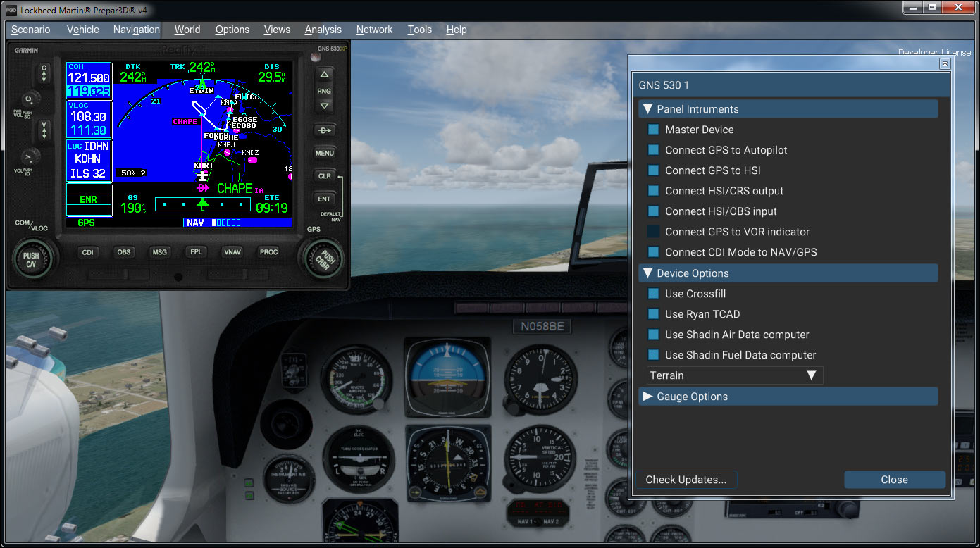
Task: Open the Help menu
Action: point(457,30)
